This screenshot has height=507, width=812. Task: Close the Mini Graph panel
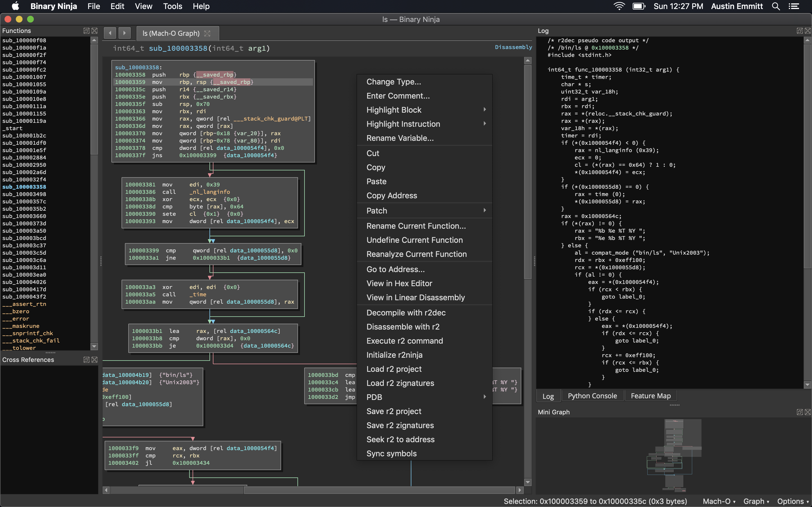(808, 412)
